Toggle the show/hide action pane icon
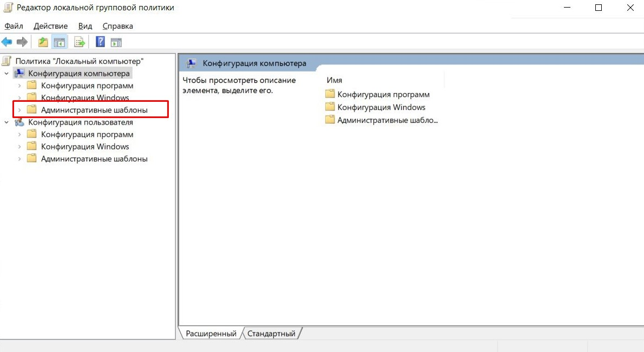Screen dimensions: 644x352 coord(116,42)
